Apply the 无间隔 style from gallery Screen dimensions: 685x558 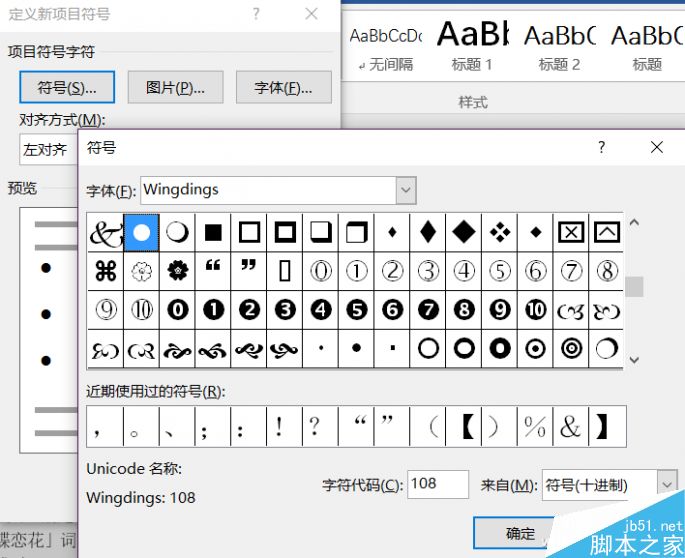click(385, 46)
